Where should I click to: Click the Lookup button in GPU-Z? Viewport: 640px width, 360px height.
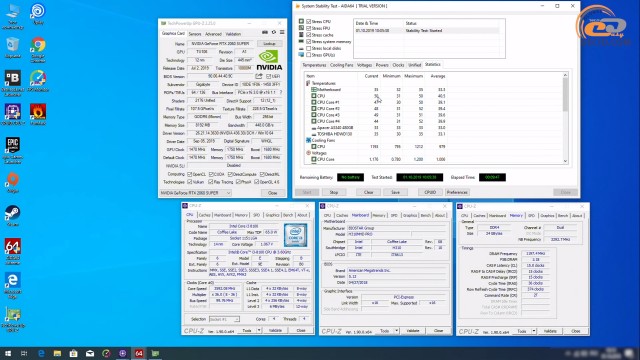(269, 44)
